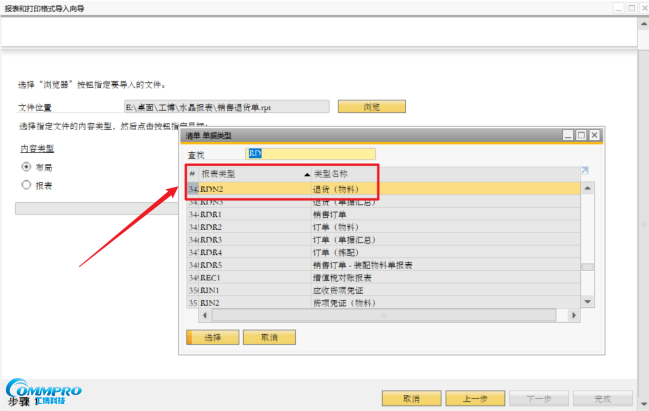Select the RDN2 退货（物料） row

[x=380, y=187]
